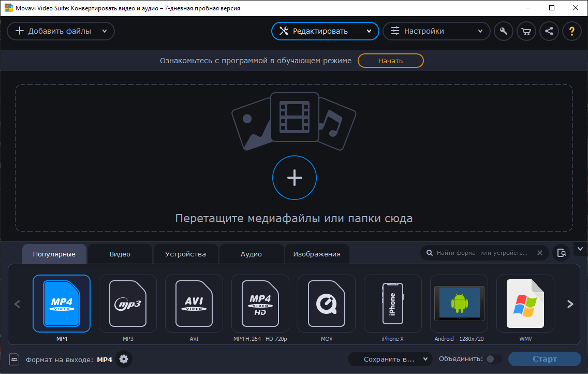Collapse the format panel with chevron
Image resolution: width=588 pixels, height=374 pixels.
coord(580,249)
